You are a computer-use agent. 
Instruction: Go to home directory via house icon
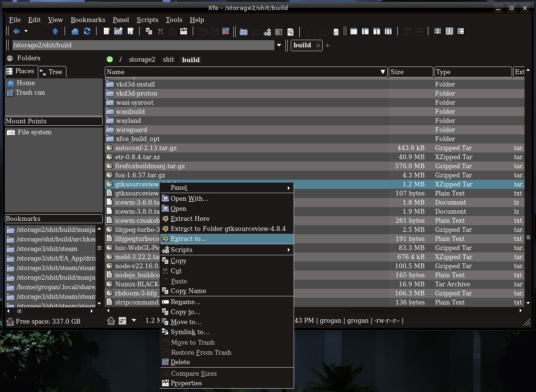[75, 32]
